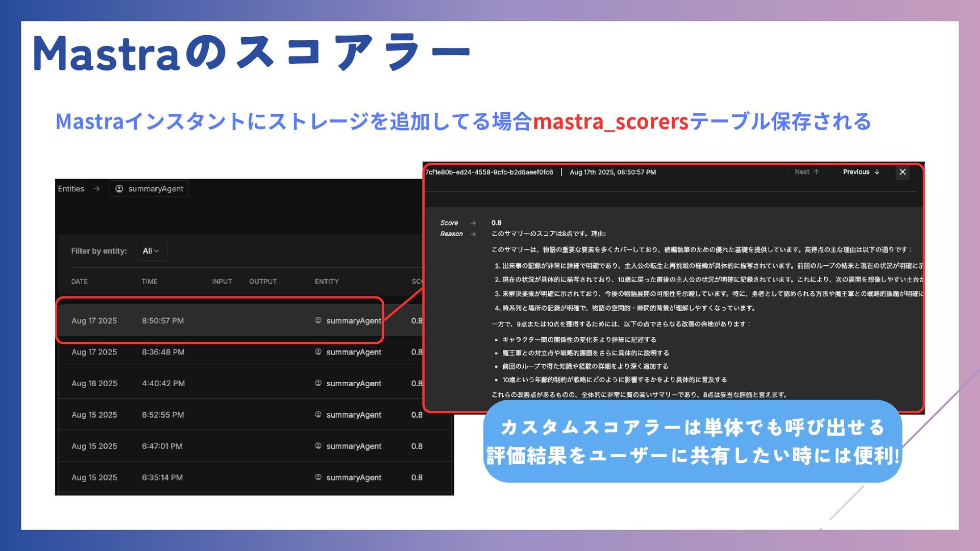Click the arrow icon beside Reason label
This screenshot has width=980, height=551.
pyautogui.click(x=473, y=234)
